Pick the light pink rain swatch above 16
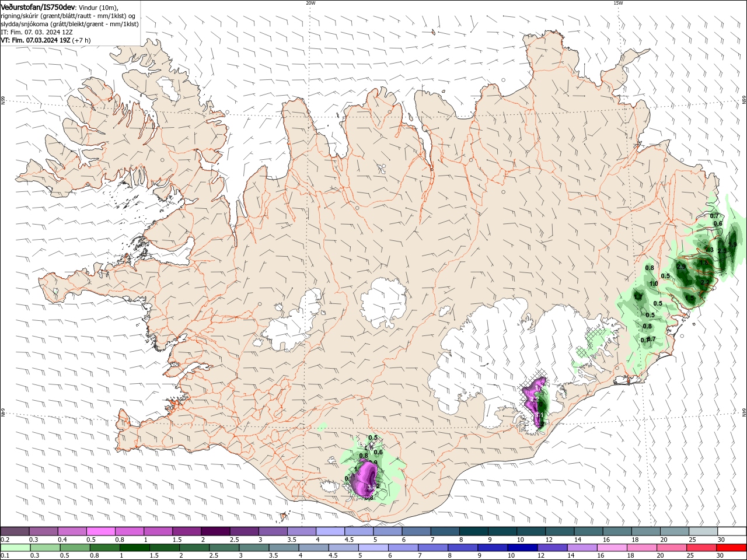 [612, 548]
